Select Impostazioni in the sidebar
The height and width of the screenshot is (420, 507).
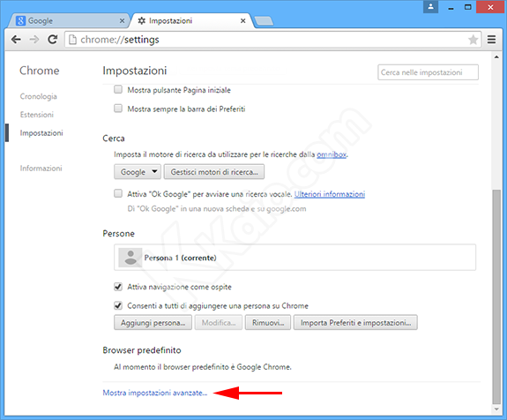pyautogui.click(x=41, y=133)
